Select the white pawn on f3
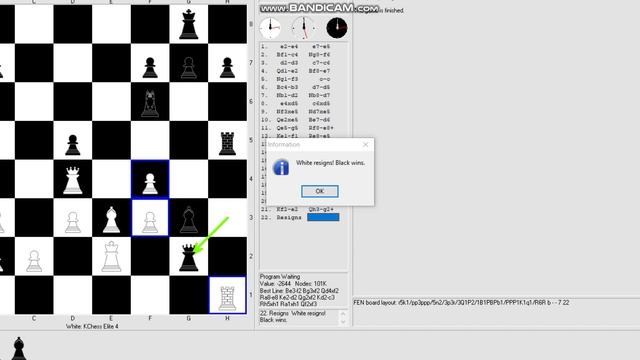The width and height of the screenshot is (640, 360). tap(150, 222)
